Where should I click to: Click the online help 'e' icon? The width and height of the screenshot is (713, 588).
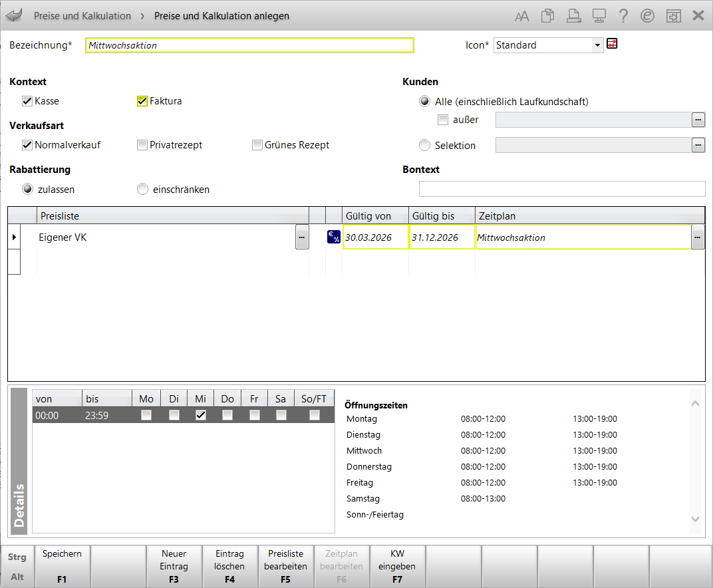point(647,16)
